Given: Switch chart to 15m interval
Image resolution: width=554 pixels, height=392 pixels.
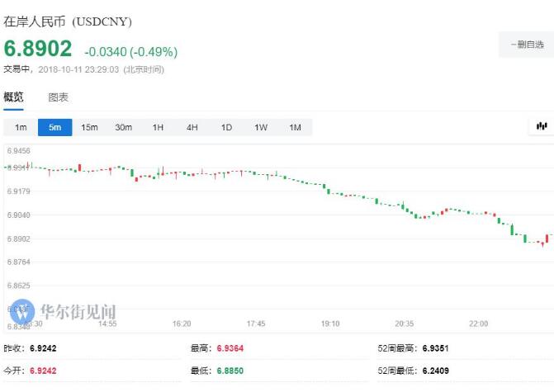Looking at the screenshot, I should pos(89,127).
